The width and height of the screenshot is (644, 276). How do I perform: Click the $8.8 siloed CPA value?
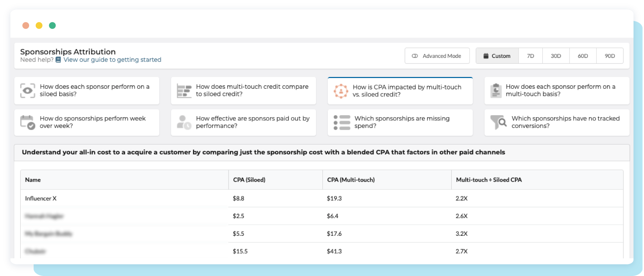click(238, 198)
